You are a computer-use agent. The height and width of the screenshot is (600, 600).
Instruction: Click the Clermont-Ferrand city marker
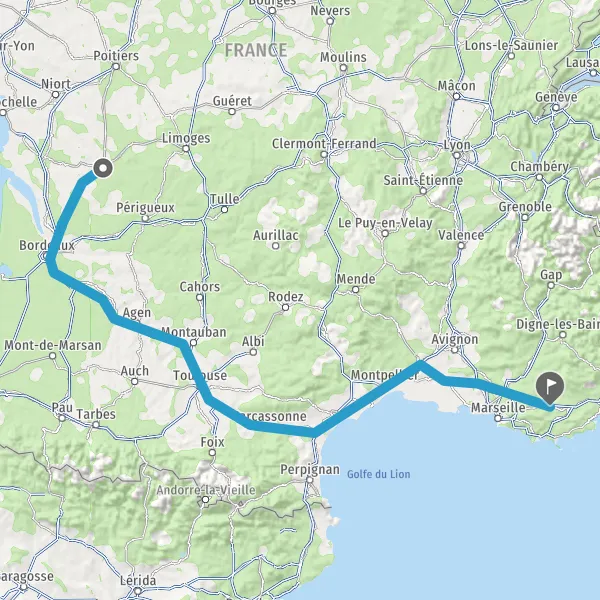324,155
